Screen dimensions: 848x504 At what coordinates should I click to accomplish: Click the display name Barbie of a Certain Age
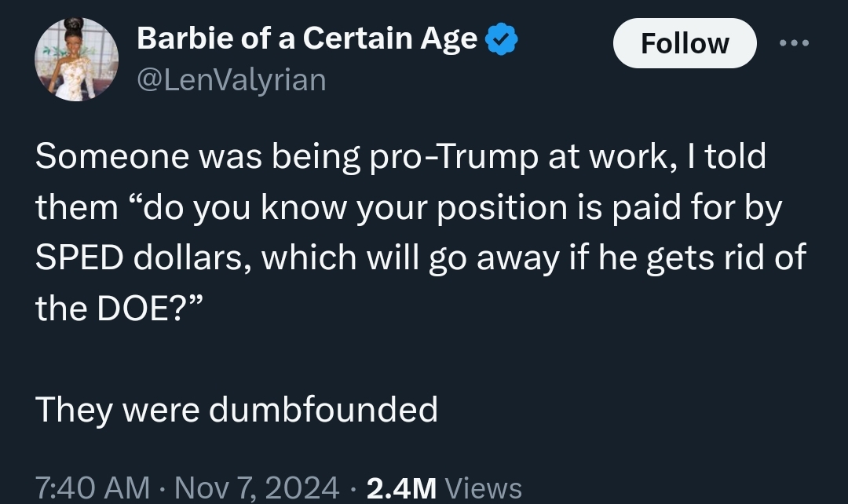point(307,38)
